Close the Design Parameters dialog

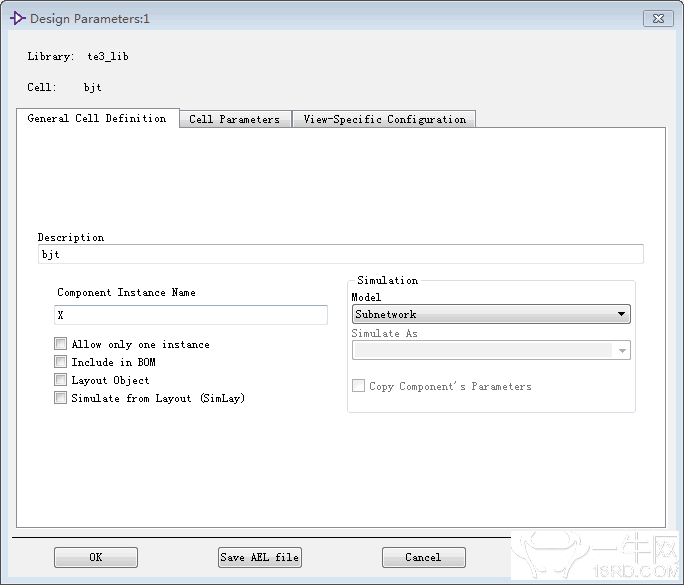[x=658, y=19]
